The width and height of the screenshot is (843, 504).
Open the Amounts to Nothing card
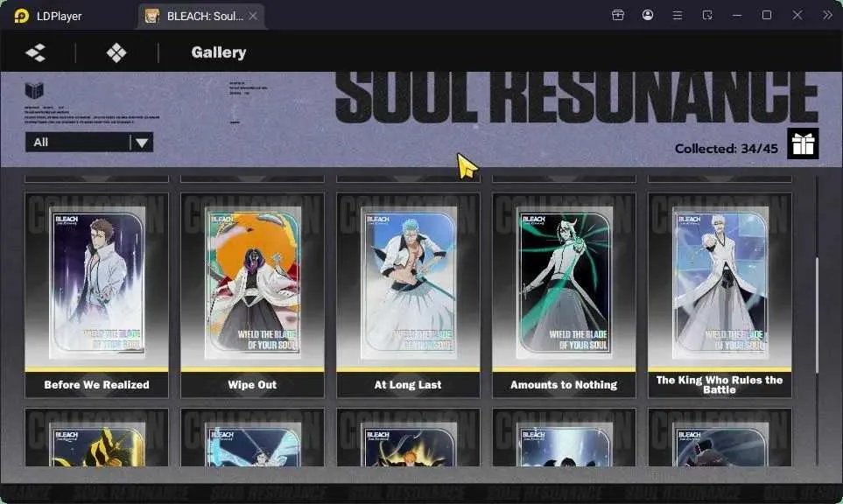[x=564, y=295]
